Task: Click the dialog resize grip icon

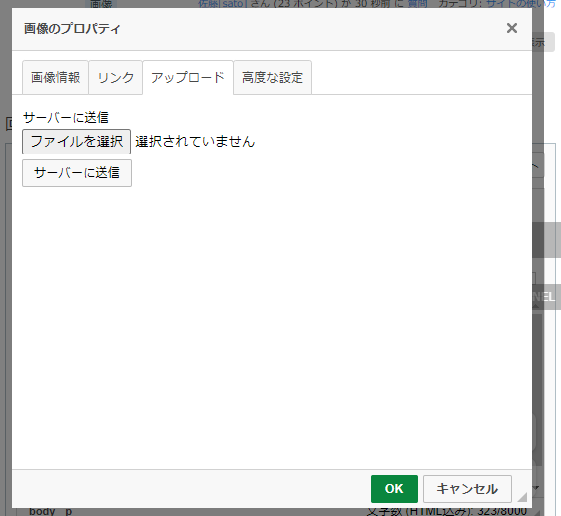Action: click(522, 497)
